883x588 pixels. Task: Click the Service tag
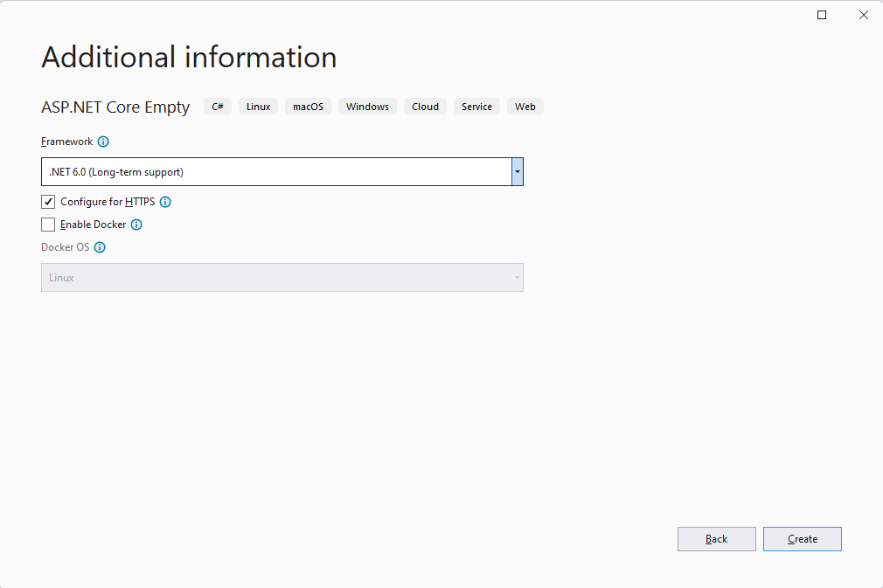[x=476, y=107]
